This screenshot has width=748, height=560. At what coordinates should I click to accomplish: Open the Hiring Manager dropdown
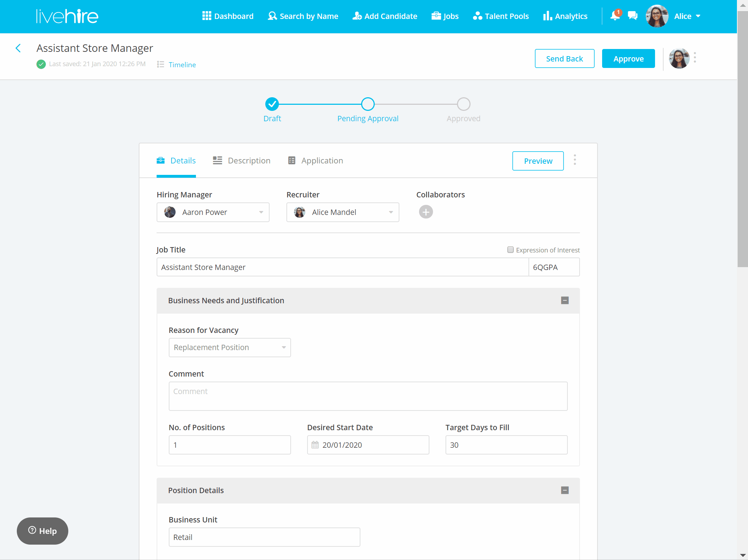pyautogui.click(x=213, y=212)
